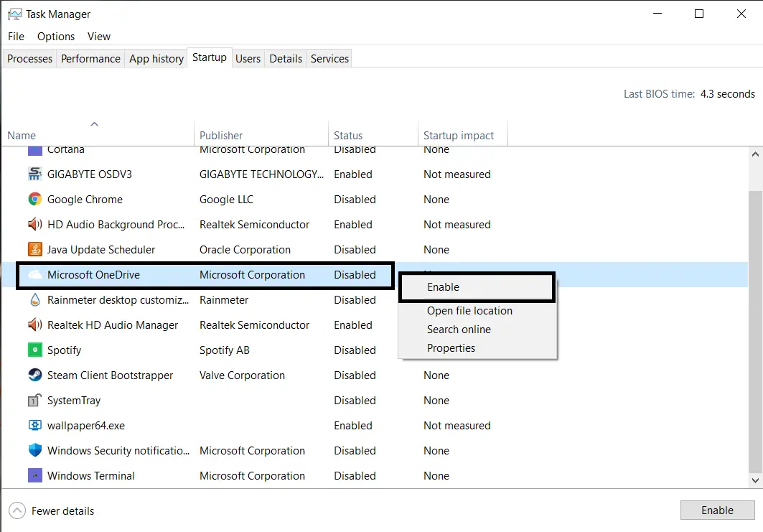The image size is (763, 532).
Task: Select the Startup tab
Action: (x=210, y=57)
